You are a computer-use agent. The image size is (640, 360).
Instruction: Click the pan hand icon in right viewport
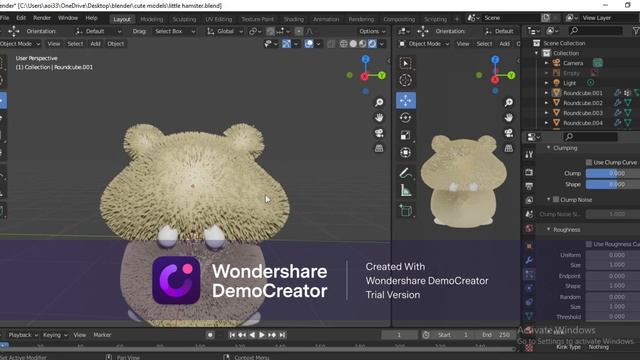point(509,118)
